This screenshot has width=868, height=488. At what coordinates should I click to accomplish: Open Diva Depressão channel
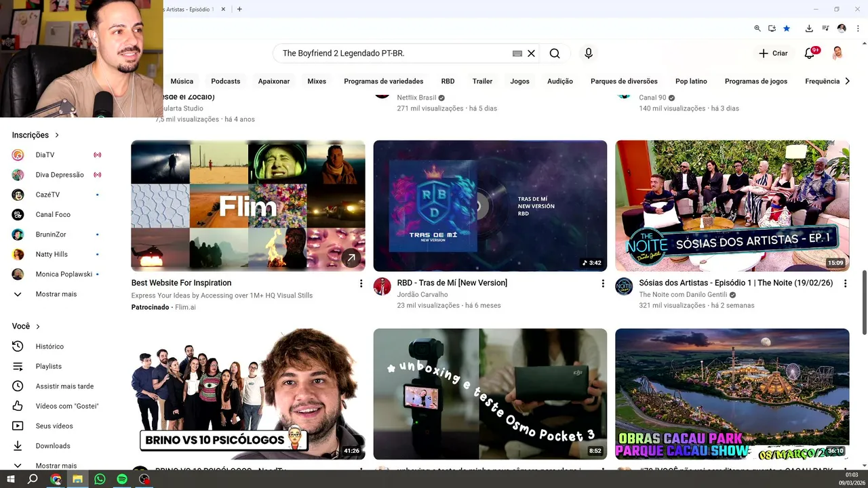pos(57,175)
